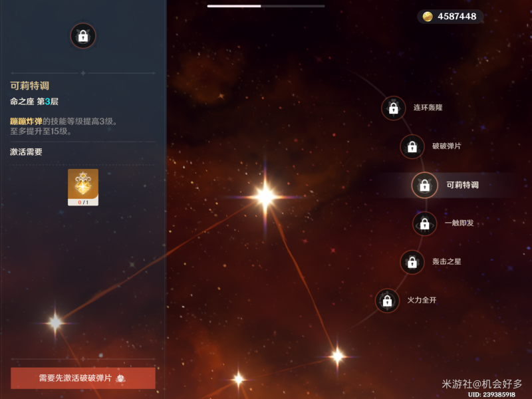532x399 pixels.
Task: Click the 火力全开 constellation label
Action: click(422, 300)
